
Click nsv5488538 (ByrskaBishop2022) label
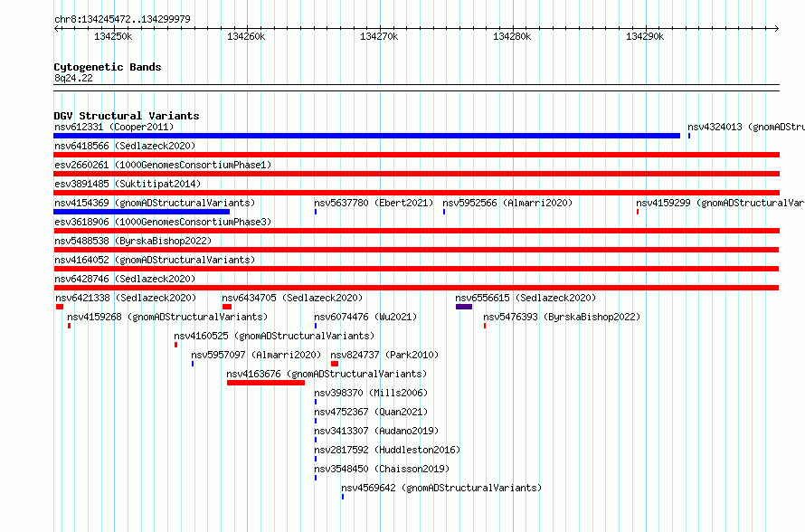[133, 241]
